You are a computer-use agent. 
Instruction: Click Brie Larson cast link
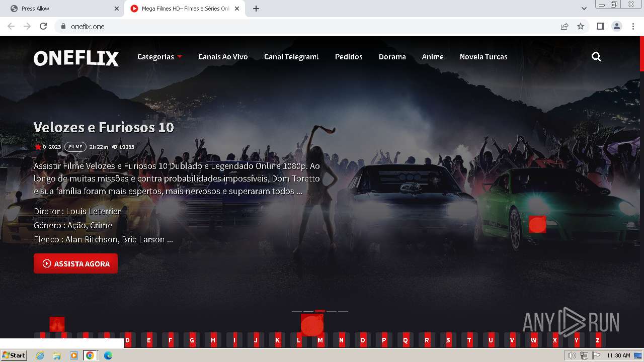coord(143,239)
